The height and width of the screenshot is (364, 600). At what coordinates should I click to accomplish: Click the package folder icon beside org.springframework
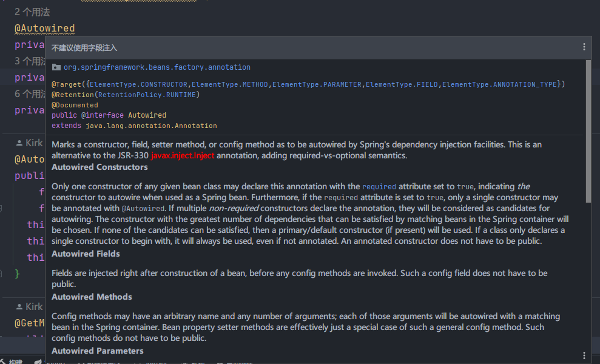(56, 67)
